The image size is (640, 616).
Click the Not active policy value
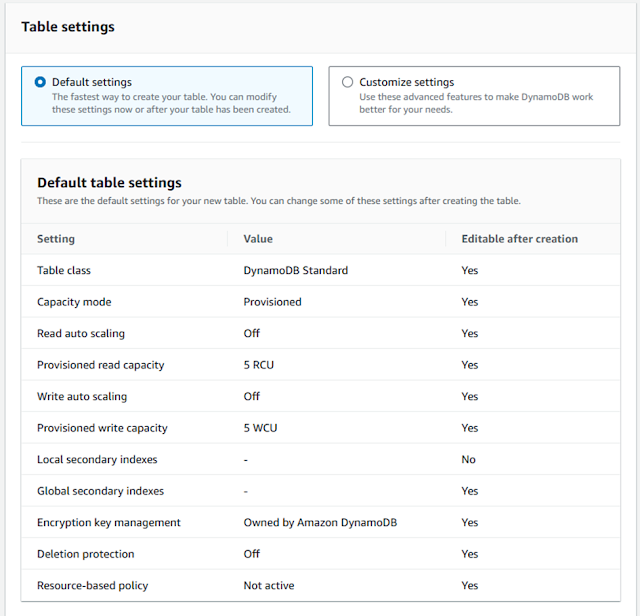(269, 586)
